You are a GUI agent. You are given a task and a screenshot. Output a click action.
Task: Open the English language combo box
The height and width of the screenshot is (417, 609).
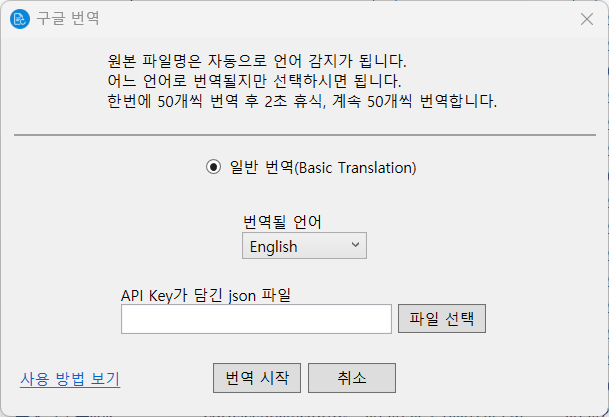pos(295,246)
